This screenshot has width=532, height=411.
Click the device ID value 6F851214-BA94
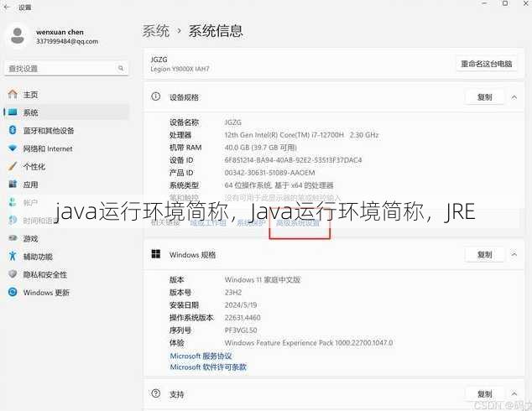(293, 160)
